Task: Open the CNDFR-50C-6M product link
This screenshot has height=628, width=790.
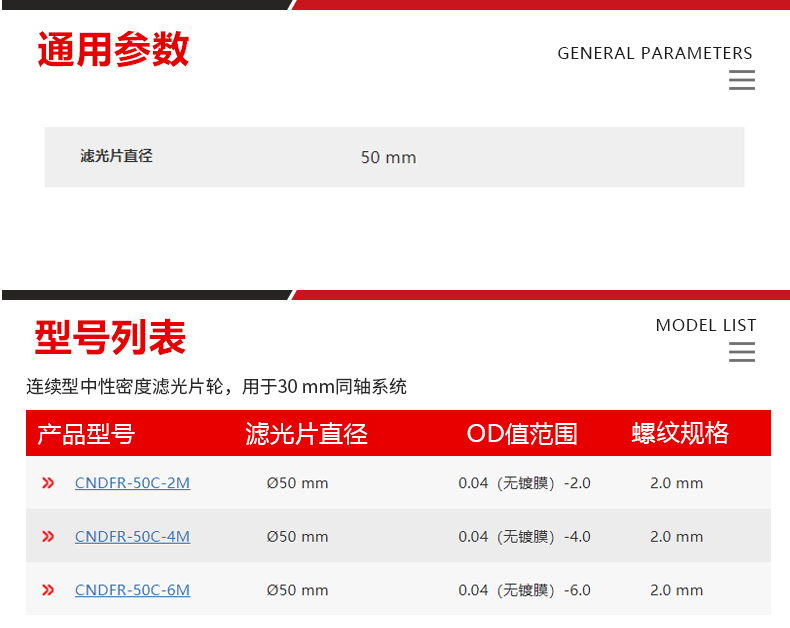Action: [x=133, y=590]
